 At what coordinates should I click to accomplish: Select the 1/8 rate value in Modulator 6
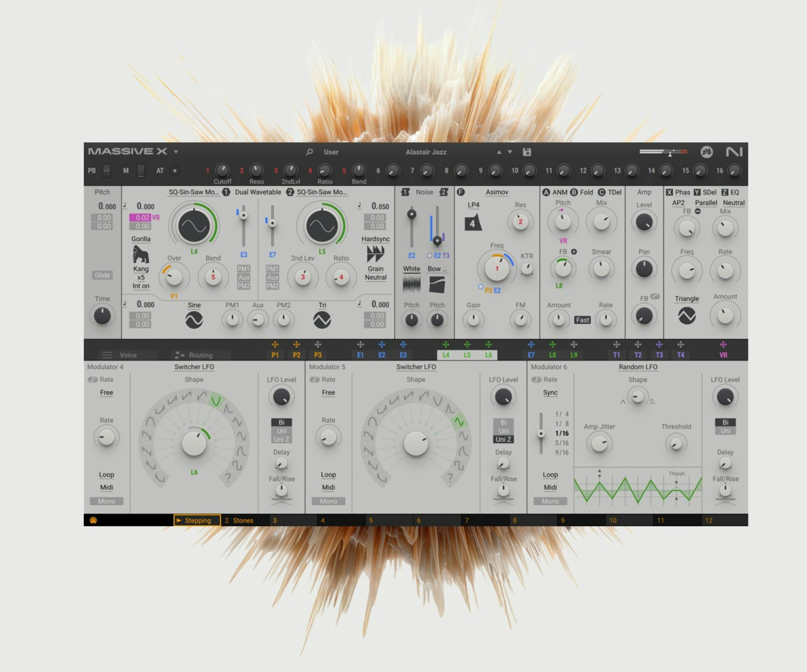coord(561,424)
